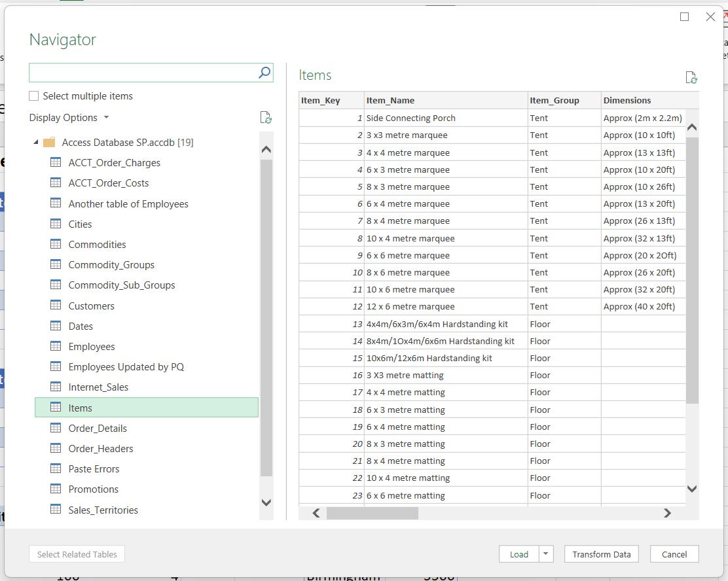Screen dimensions: 728x581
Task: Select the Commodities table icon
Action: click(x=56, y=244)
